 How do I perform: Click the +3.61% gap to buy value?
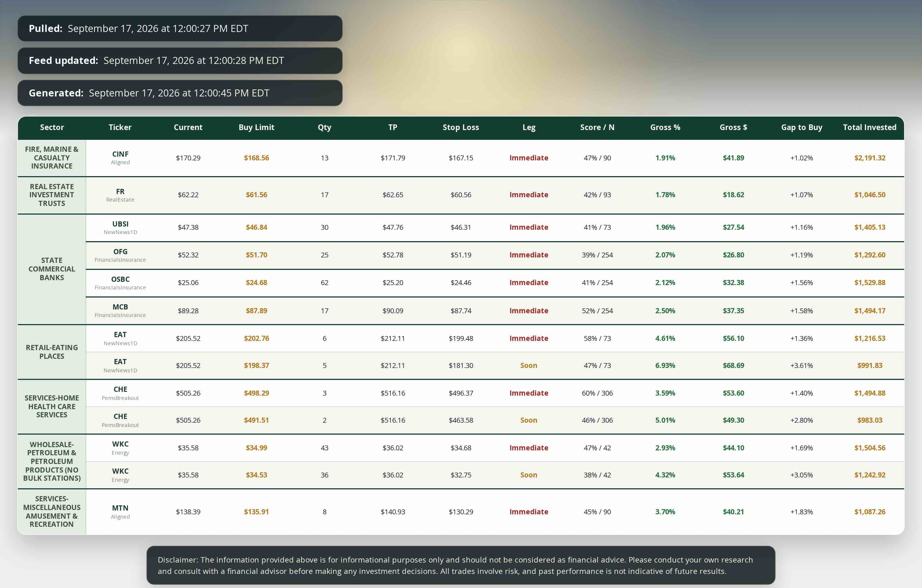click(x=801, y=365)
